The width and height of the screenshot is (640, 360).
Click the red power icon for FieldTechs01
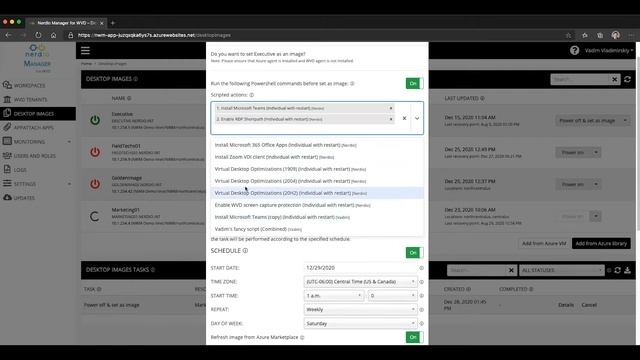(95, 152)
